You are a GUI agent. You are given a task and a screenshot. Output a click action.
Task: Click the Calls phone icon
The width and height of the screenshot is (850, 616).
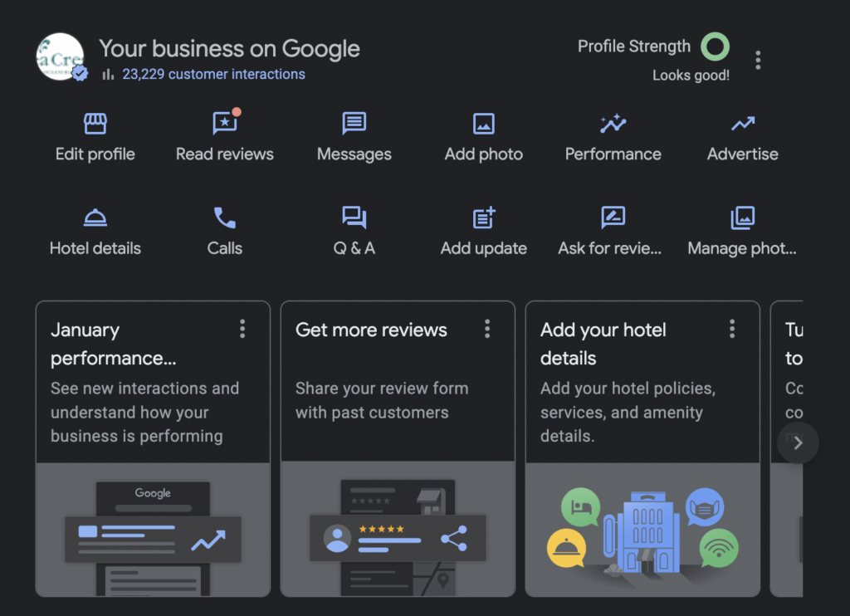(225, 218)
